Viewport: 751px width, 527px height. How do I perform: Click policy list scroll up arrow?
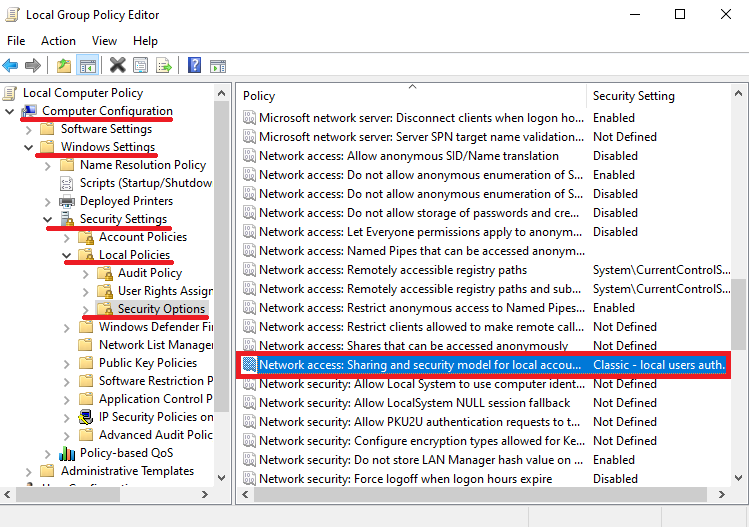738,93
